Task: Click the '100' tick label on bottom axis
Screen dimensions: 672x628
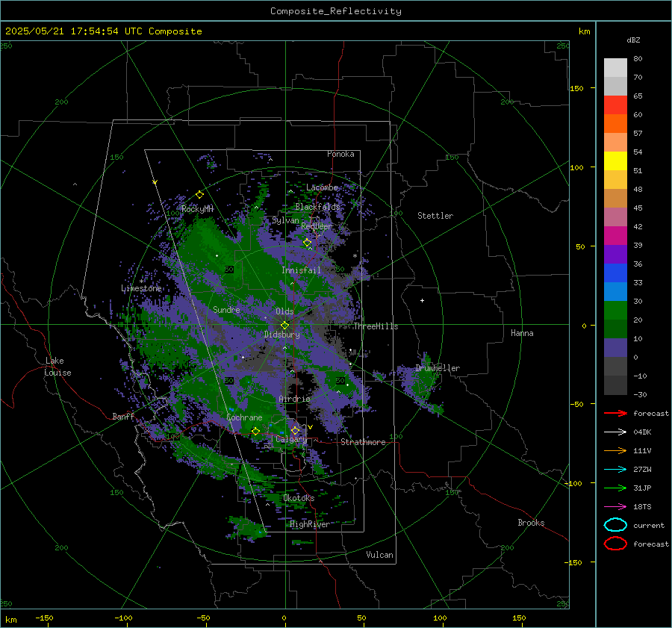Action: click(440, 618)
